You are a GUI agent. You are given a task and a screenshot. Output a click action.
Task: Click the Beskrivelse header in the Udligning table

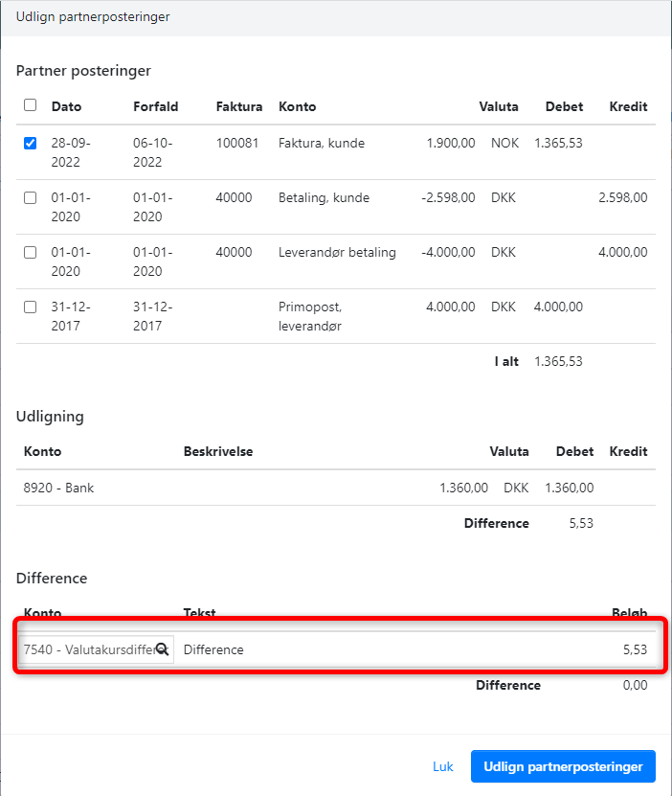point(217,451)
